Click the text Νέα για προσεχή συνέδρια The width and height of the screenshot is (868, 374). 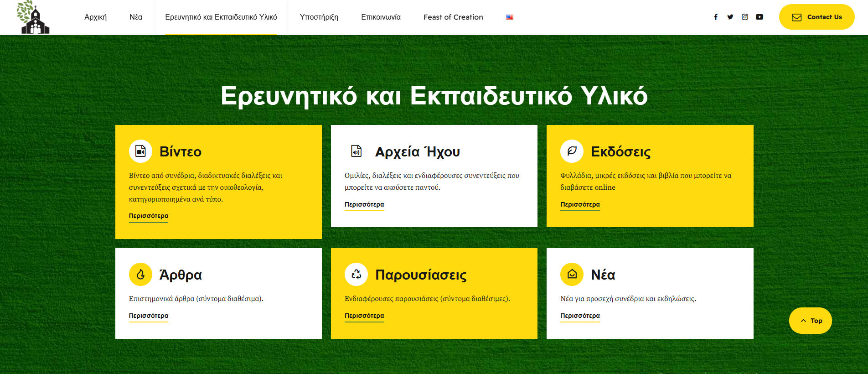point(628,299)
